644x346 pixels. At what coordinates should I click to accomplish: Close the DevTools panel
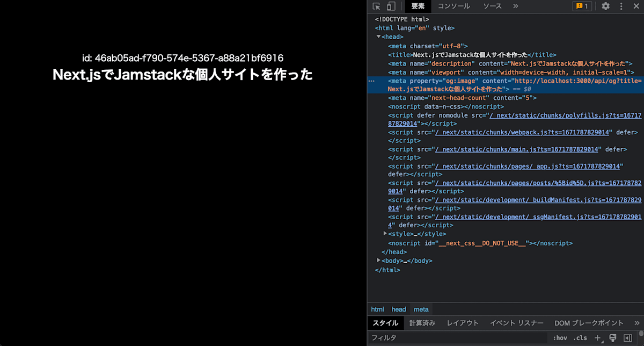coord(636,6)
